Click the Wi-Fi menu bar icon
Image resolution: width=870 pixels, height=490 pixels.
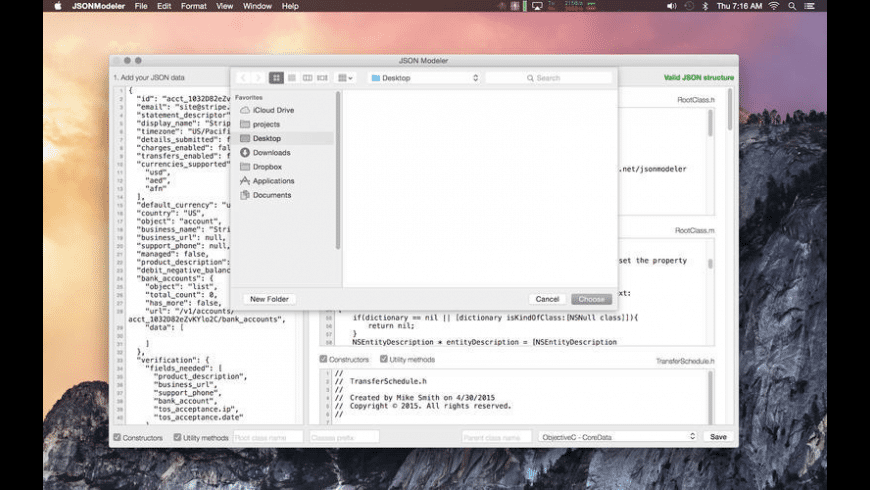[774, 6]
